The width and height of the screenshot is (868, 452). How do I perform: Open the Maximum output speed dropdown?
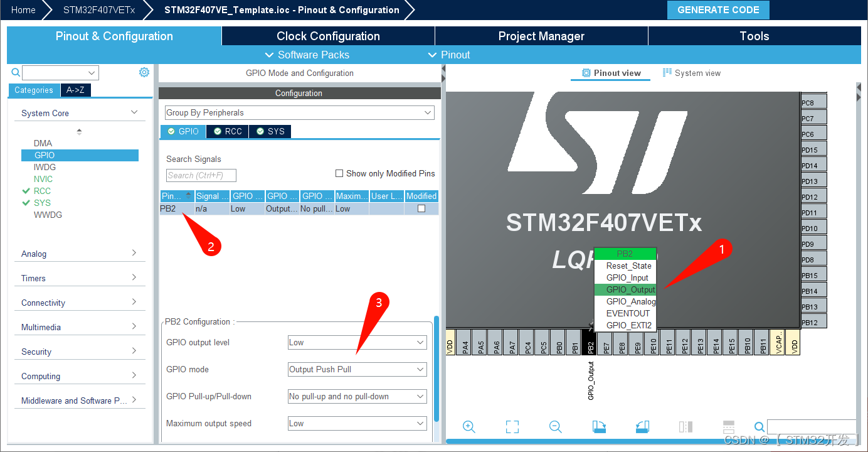[x=357, y=424]
